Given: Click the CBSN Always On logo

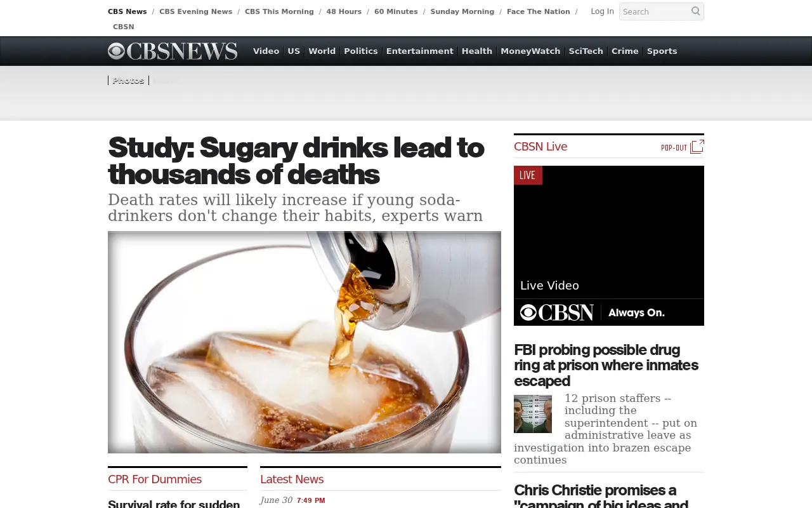Looking at the screenshot, I should coord(593,312).
